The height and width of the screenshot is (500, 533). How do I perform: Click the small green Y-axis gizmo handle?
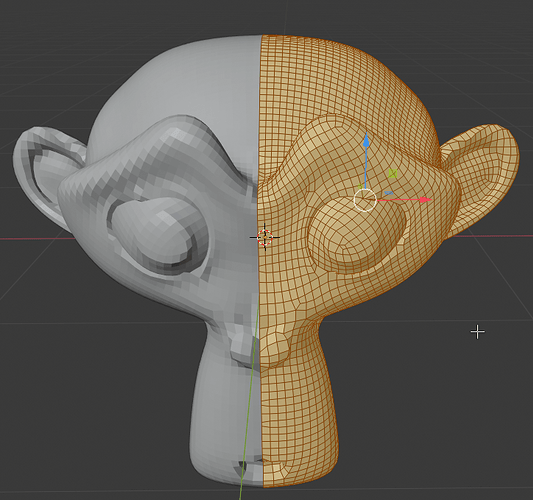click(x=360, y=186)
